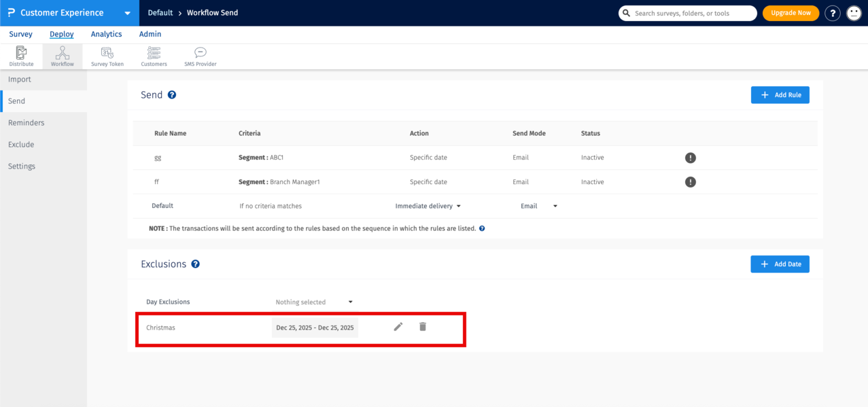Open the Immediate delivery action dropdown

(428, 206)
